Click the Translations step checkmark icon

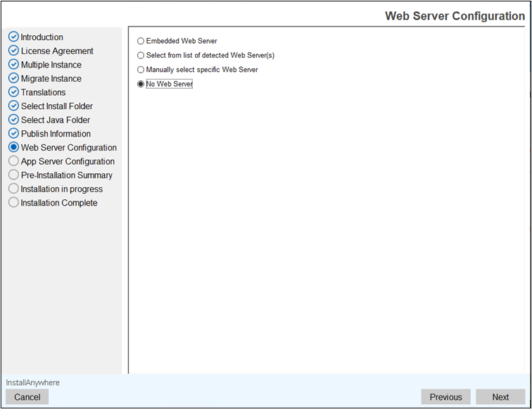coord(13,92)
